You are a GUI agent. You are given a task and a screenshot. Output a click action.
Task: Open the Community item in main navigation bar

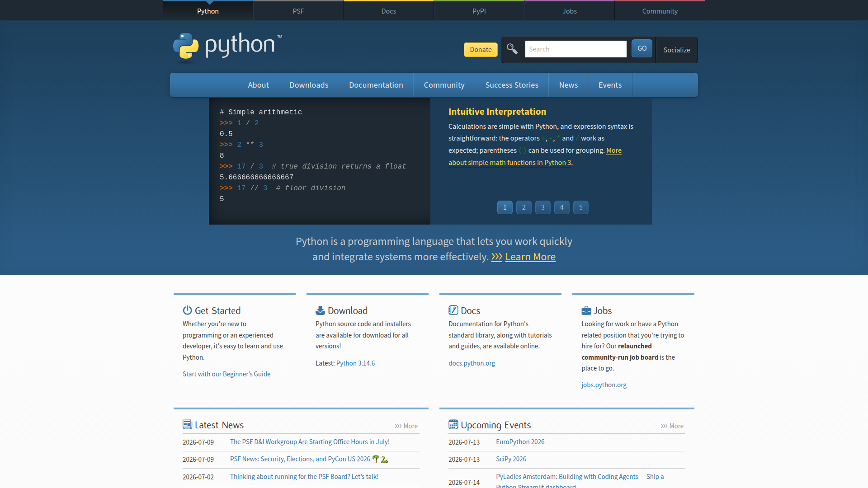pyautogui.click(x=444, y=85)
